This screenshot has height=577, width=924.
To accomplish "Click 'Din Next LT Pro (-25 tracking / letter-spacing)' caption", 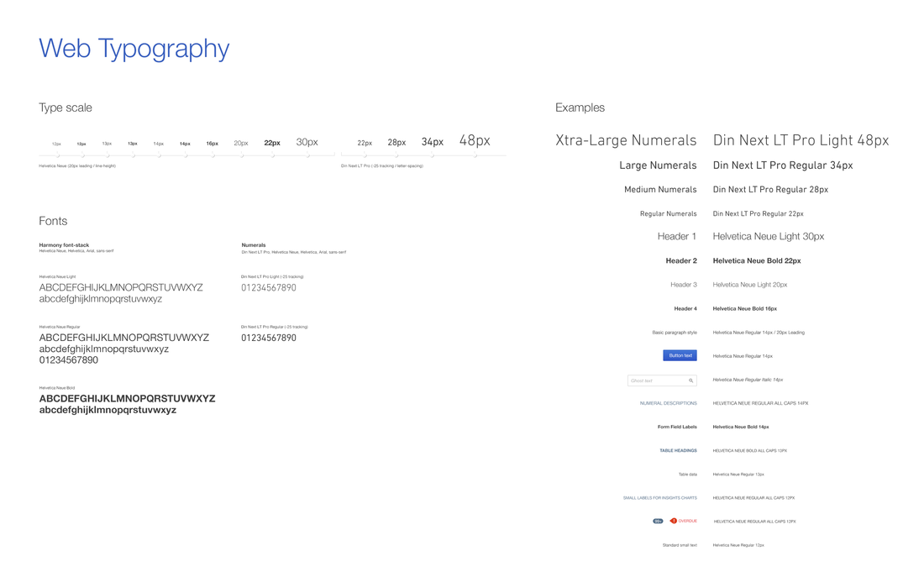I will point(382,165).
